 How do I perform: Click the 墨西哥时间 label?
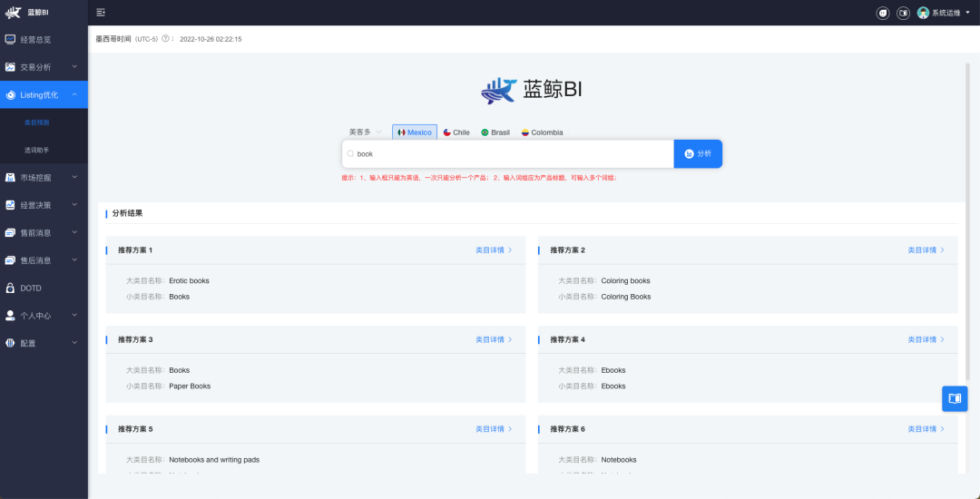coord(113,39)
